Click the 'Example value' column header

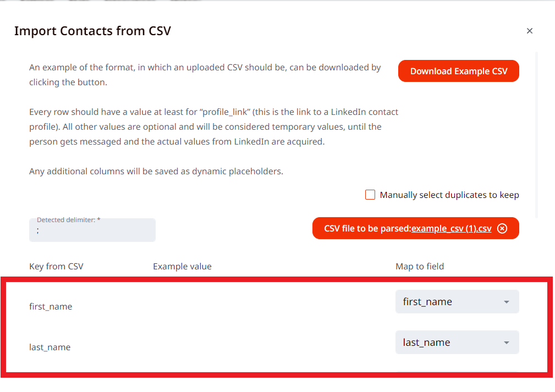click(182, 266)
